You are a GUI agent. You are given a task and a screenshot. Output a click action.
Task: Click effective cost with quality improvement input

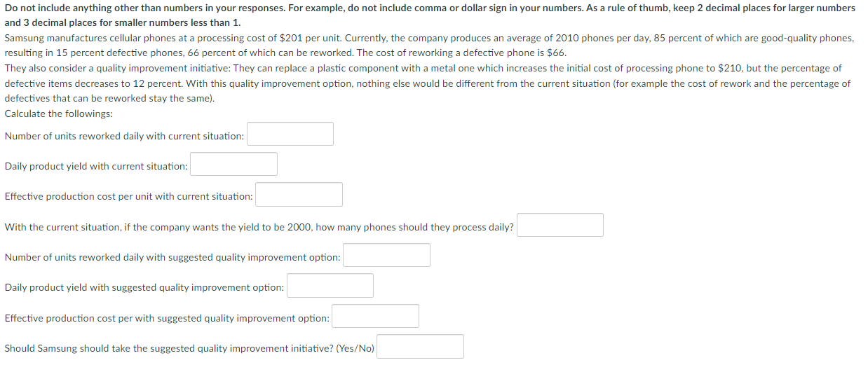(376, 317)
